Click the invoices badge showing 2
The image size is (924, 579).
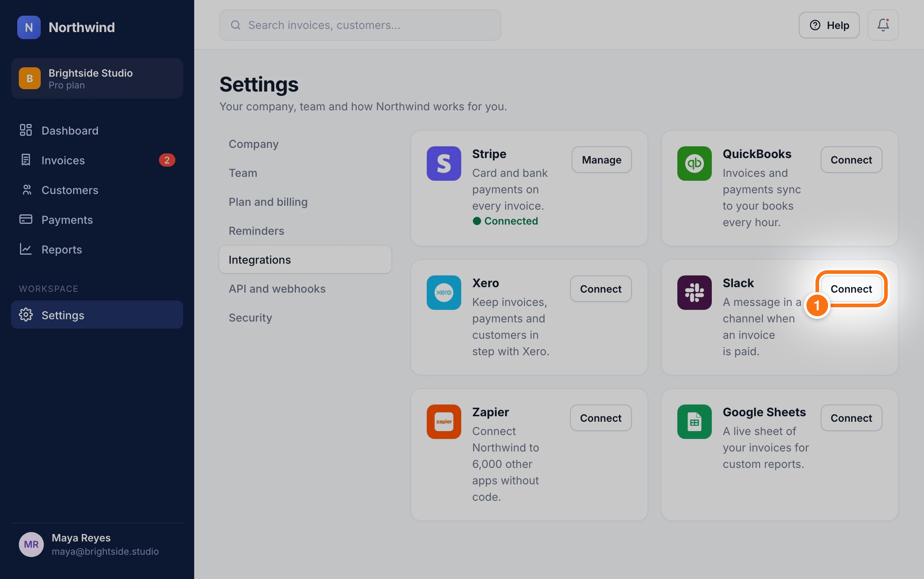coord(167,160)
